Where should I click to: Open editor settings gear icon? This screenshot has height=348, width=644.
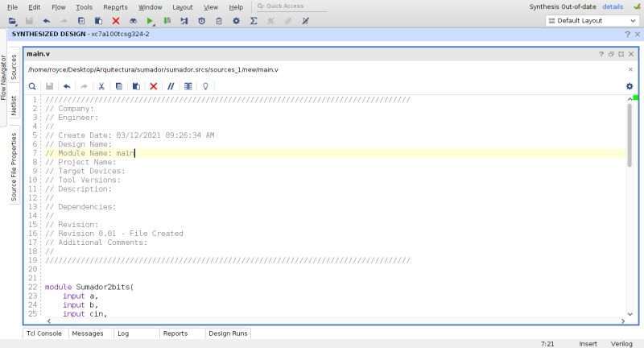tap(630, 86)
